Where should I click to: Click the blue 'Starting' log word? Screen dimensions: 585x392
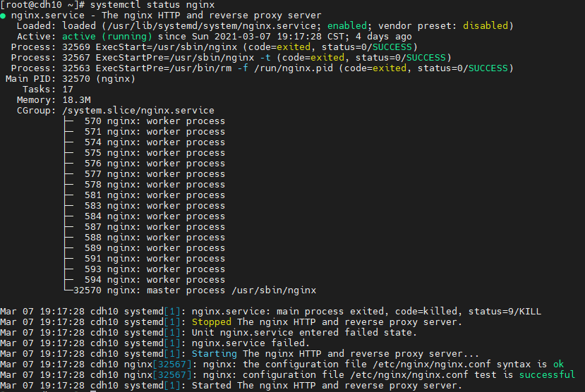coord(214,354)
